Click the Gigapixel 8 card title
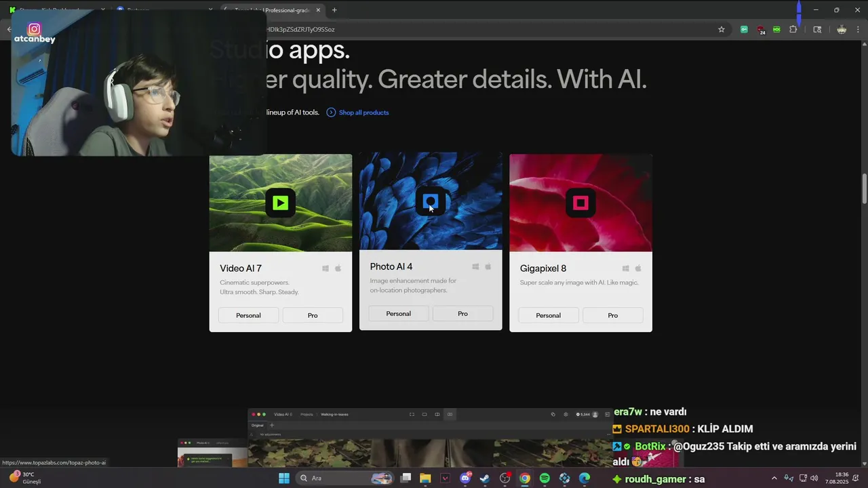The height and width of the screenshot is (488, 868). 543,268
